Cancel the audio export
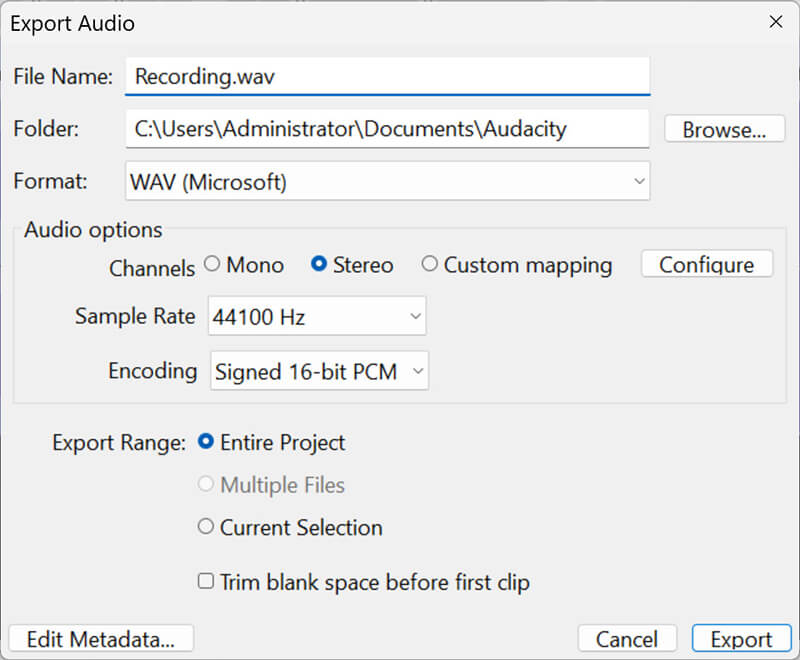This screenshot has height=660, width=800. 627,638
